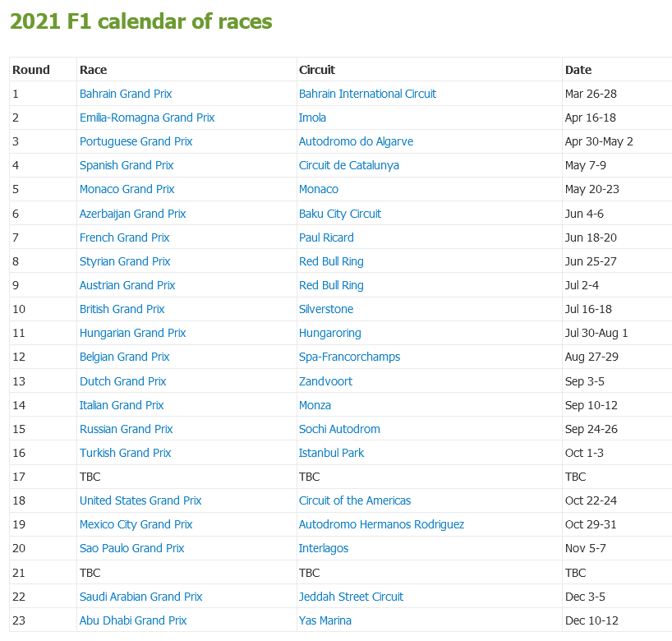Open the Silverstone circuit link

click(326, 309)
